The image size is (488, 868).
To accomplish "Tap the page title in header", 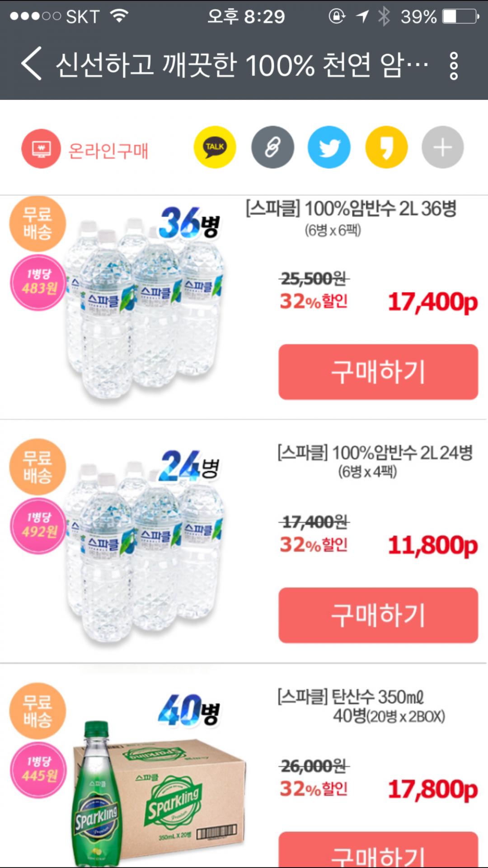I will tap(242, 65).
